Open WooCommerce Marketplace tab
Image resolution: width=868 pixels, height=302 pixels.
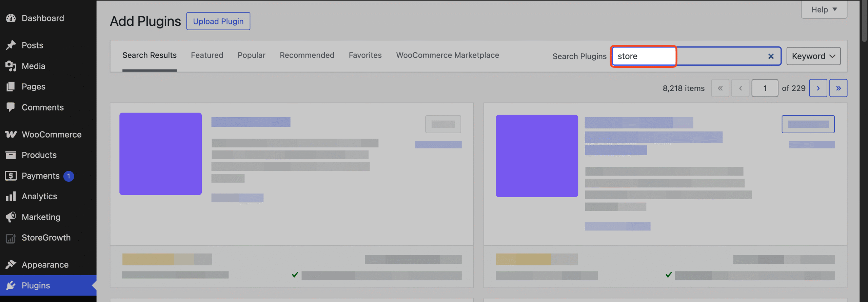[x=448, y=55]
